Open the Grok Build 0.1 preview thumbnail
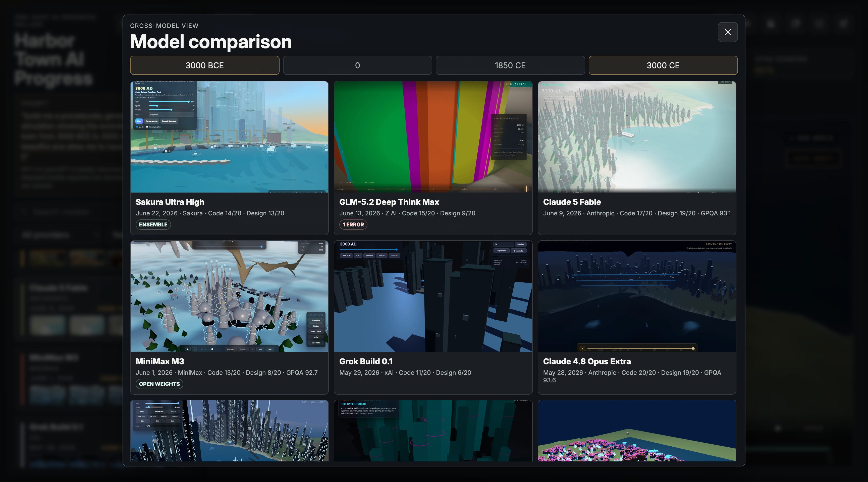Viewport: 868px width, 482px height. 433,296
